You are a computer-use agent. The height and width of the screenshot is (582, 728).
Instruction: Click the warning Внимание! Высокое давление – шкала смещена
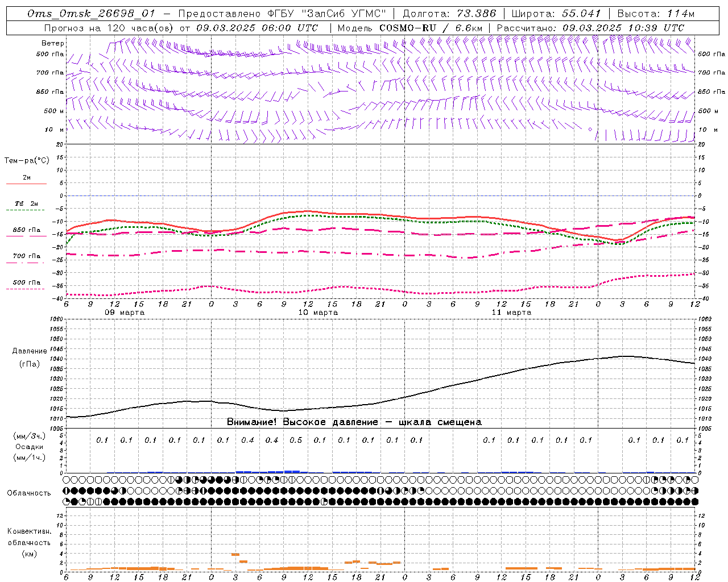coord(354,422)
